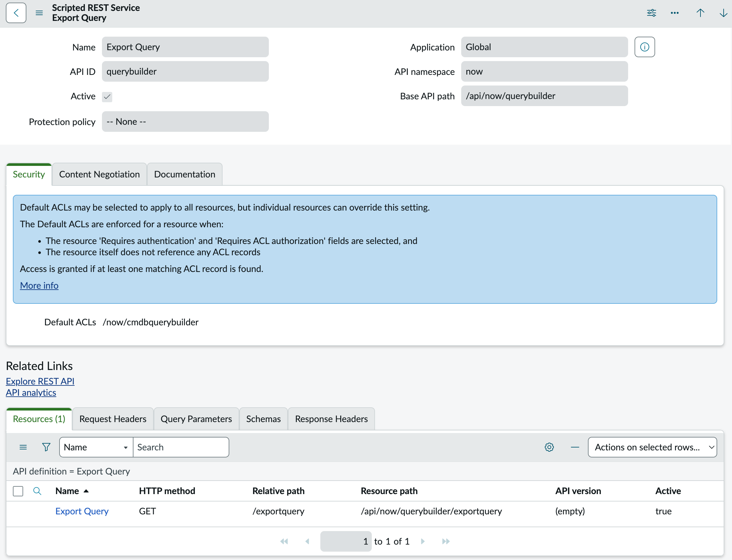Sort by Name column ascending arrow
The width and height of the screenshot is (732, 560).
(86, 491)
